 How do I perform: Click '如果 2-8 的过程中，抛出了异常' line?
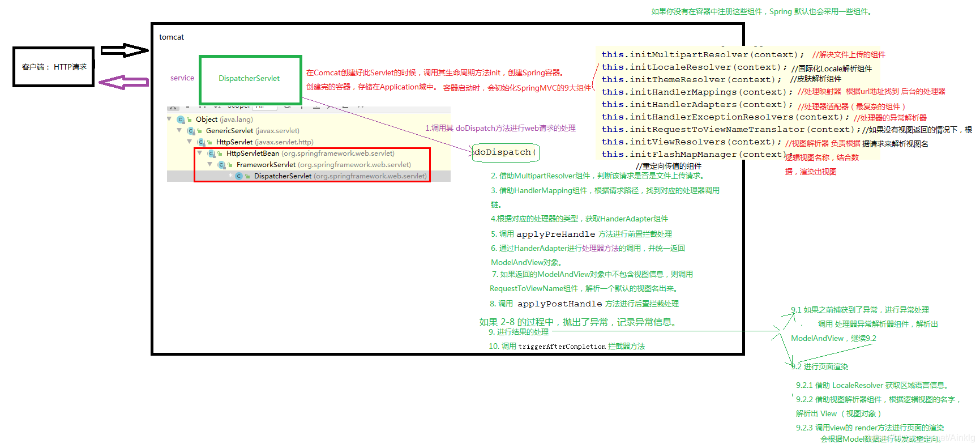click(x=578, y=322)
